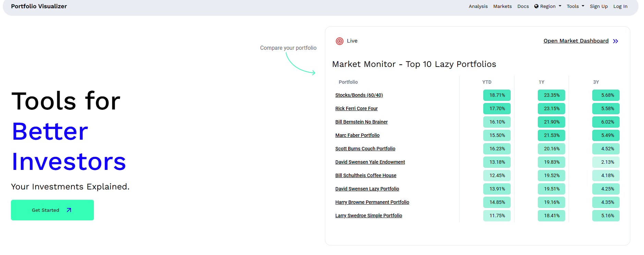Open David Swensen Yale Endowment link

370,162
